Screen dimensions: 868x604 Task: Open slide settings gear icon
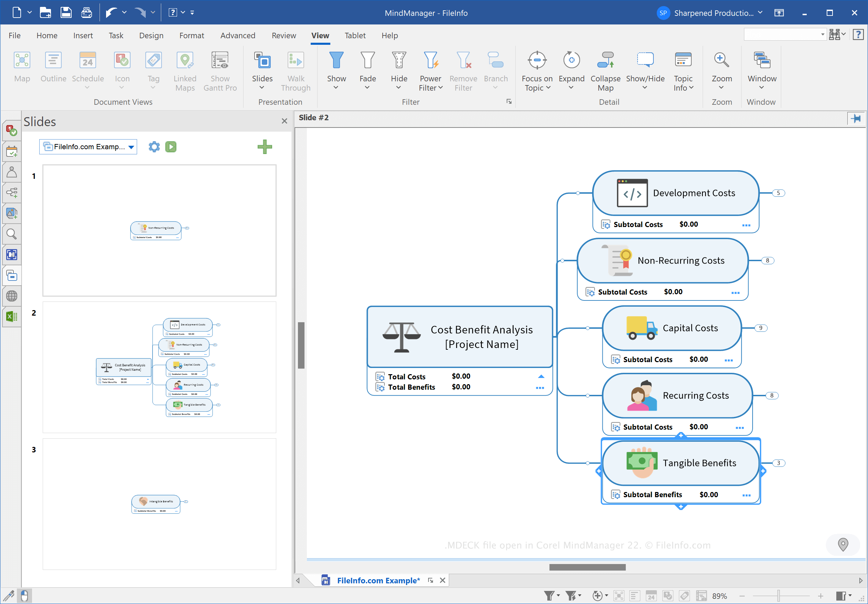click(154, 147)
